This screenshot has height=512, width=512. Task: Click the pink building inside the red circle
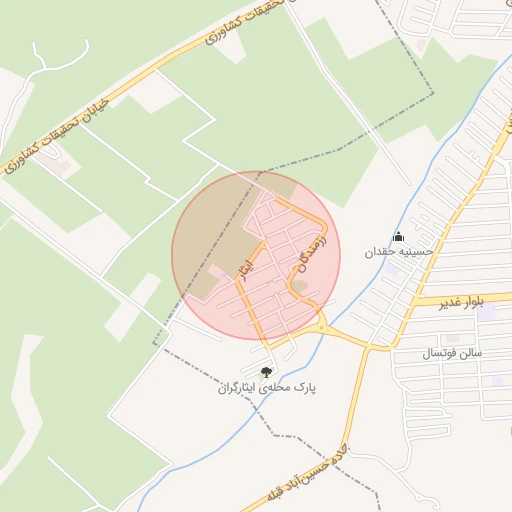point(216,271)
